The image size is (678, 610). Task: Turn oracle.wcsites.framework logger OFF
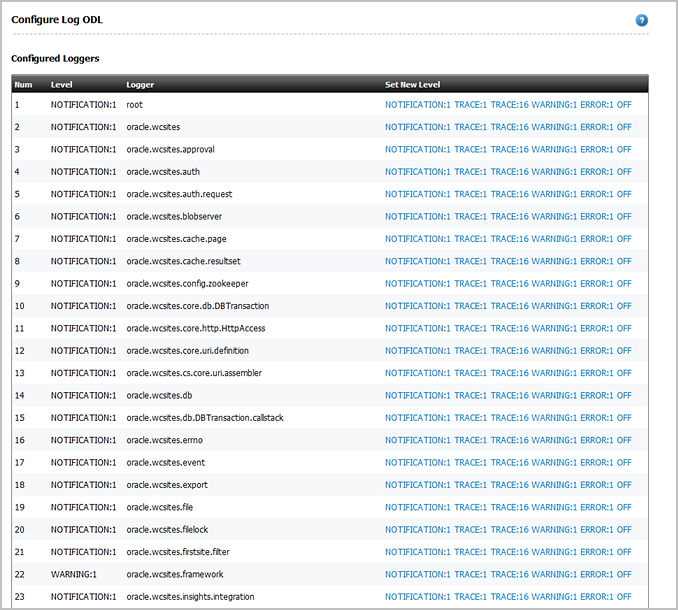point(624,575)
